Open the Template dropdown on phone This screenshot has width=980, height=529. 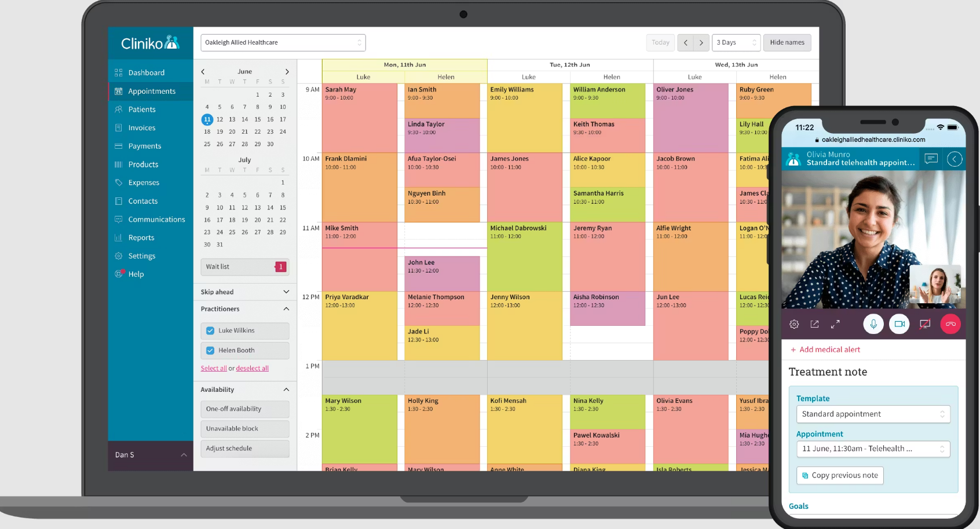[x=873, y=414]
